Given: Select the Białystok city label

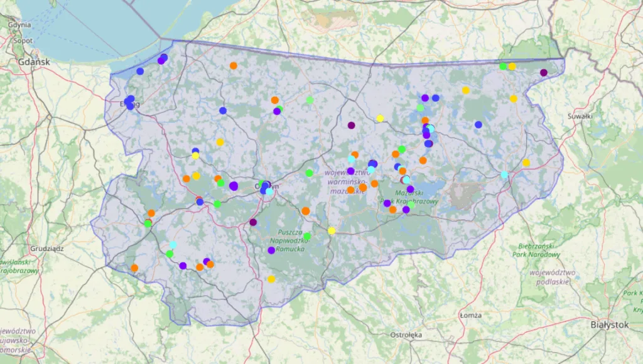Looking at the screenshot, I should (610, 324).
